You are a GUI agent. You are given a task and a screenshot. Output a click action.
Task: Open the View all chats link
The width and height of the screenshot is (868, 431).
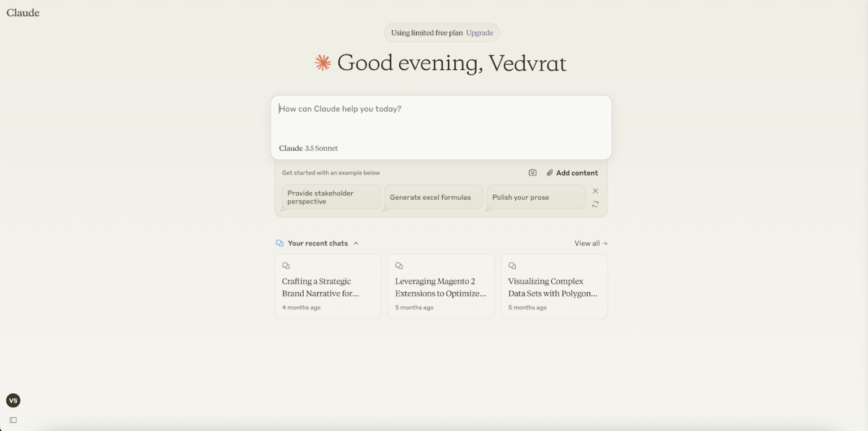tap(591, 243)
